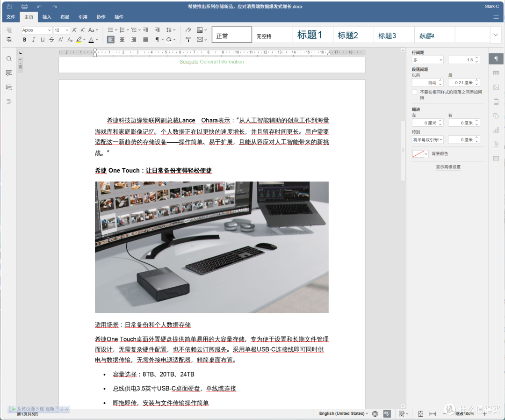Click the 显示高级设置 link

448,167
